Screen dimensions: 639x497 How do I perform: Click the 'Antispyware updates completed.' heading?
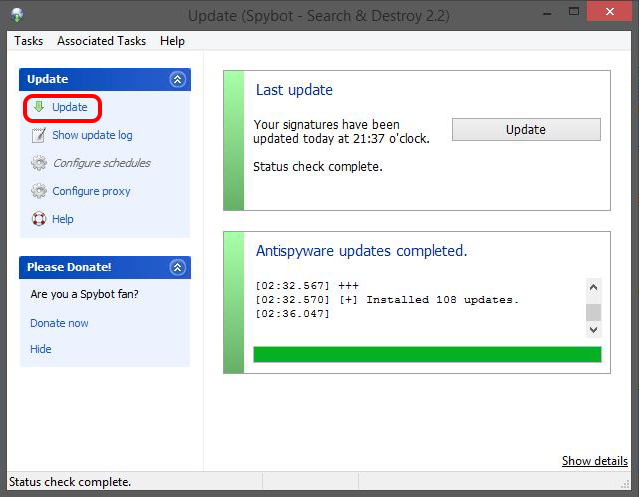[361, 251]
